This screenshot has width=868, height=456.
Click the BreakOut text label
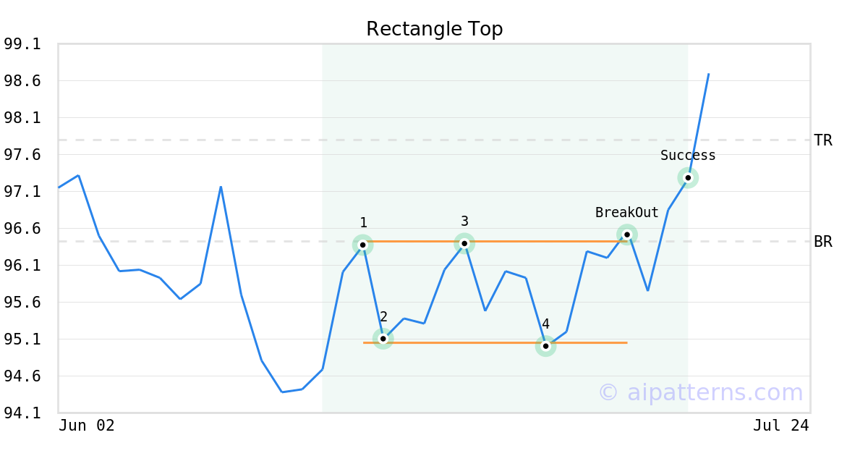(627, 213)
